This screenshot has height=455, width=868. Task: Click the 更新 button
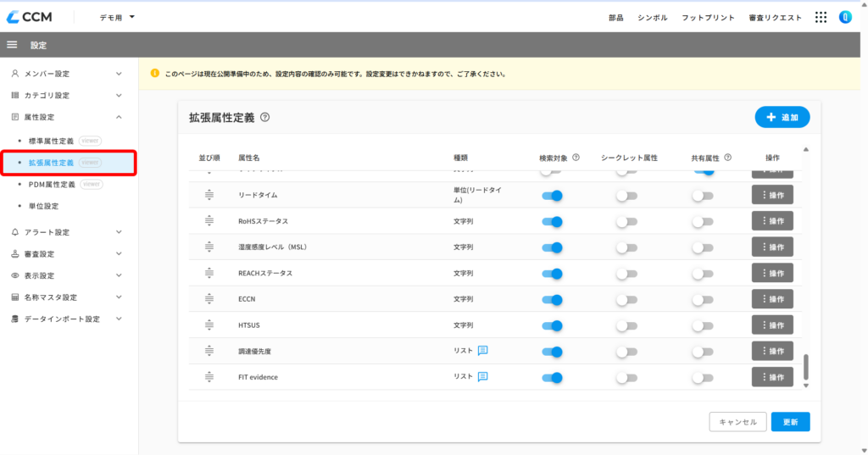tap(791, 422)
